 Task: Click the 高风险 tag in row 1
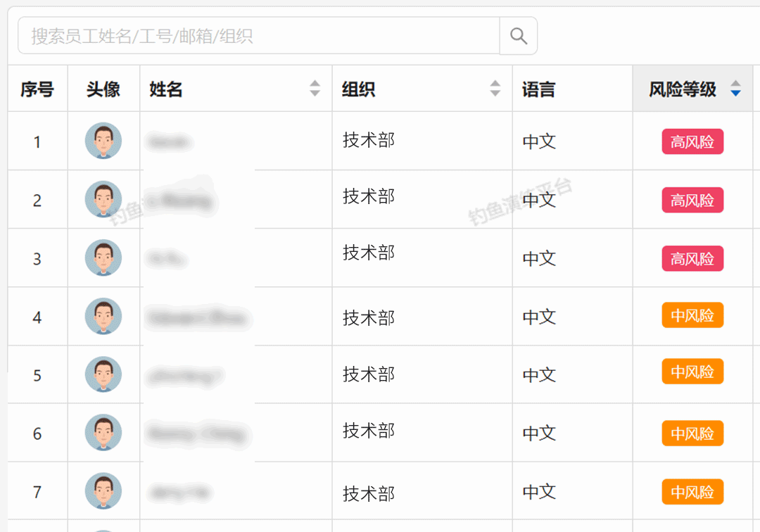[x=692, y=141]
